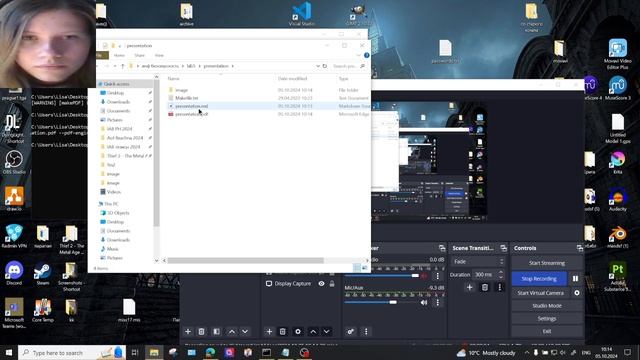Open OBS Studio desktop shortcut
Screen dimensions: 640x360
[14, 162]
